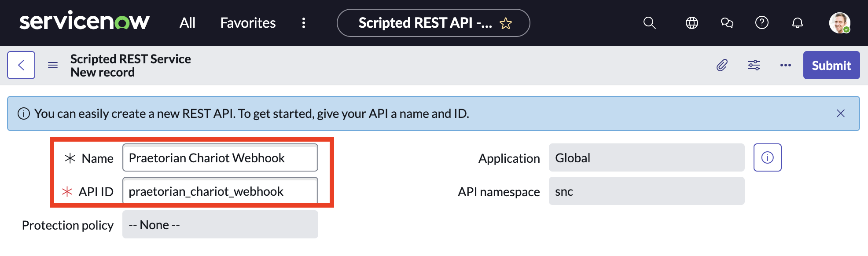
Task: Click the Name input field
Action: pyautogui.click(x=220, y=157)
